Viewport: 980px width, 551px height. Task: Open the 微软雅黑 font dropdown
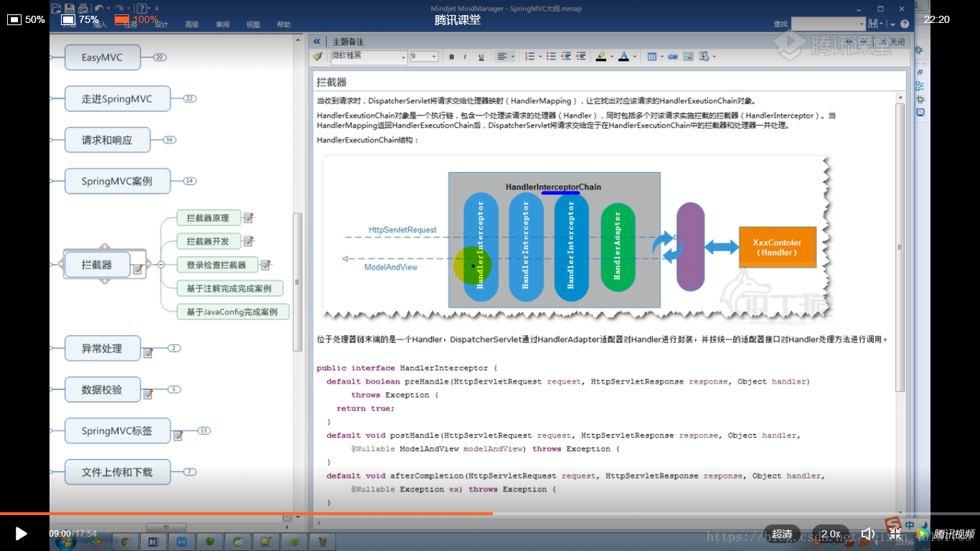[369, 56]
